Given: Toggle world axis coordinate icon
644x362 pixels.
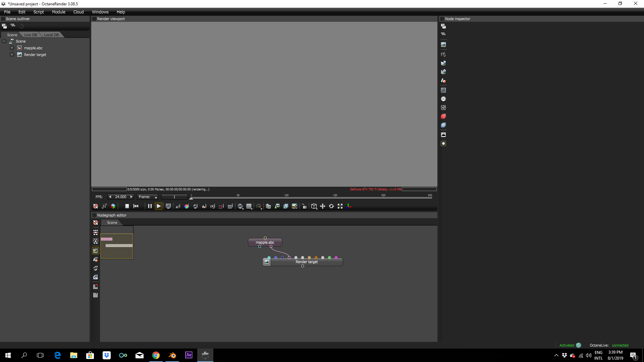Looking at the screenshot, I should [349, 206].
